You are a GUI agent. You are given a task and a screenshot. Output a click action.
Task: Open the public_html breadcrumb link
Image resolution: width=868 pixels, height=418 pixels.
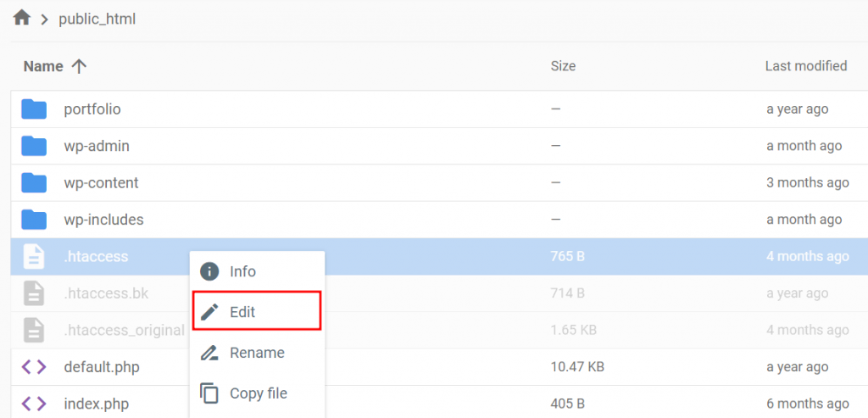[97, 19]
